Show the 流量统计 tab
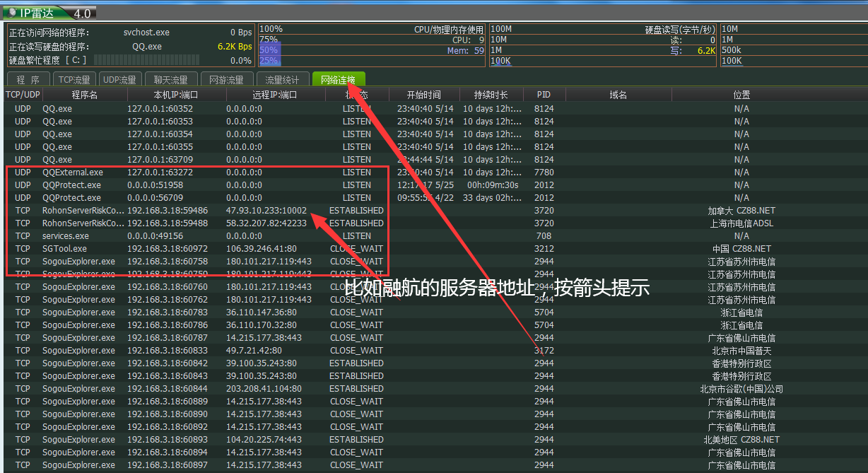Image resolution: width=868 pixels, height=473 pixels. 282,80
